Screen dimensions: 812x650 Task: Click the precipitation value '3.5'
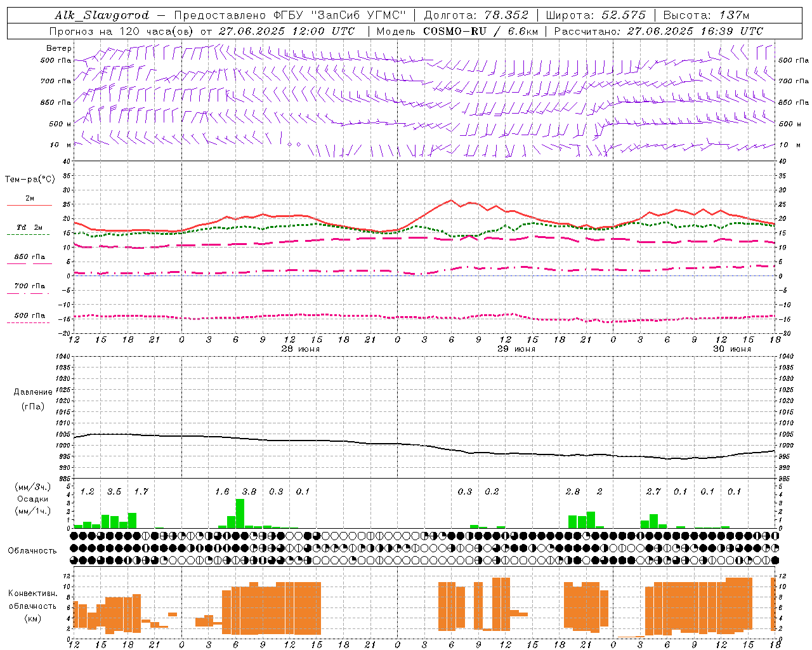coord(114,492)
